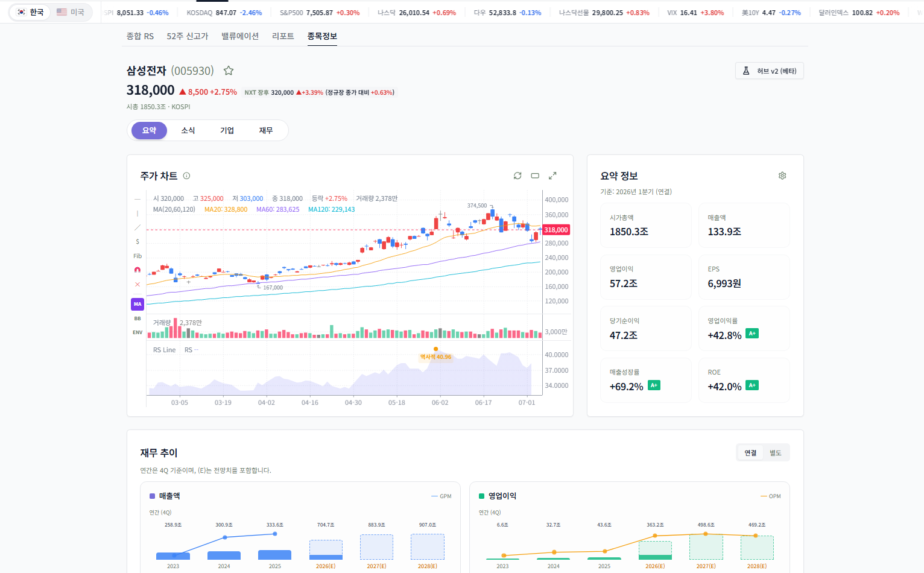Toggle the ENV envelope indicator

138,332
